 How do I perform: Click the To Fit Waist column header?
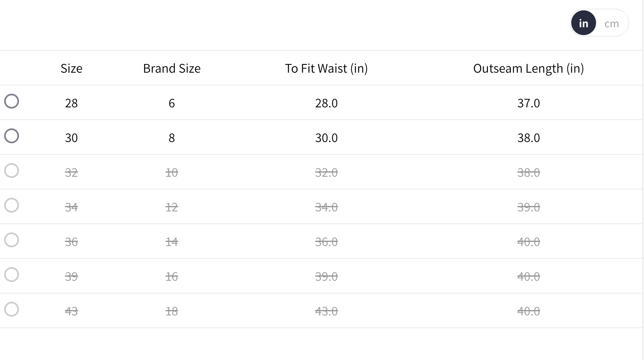coord(326,68)
